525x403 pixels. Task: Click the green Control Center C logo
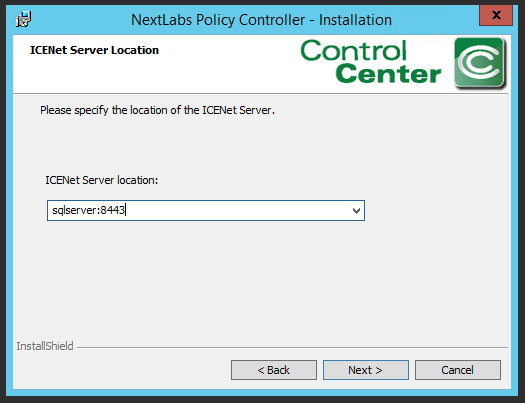coord(480,63)
